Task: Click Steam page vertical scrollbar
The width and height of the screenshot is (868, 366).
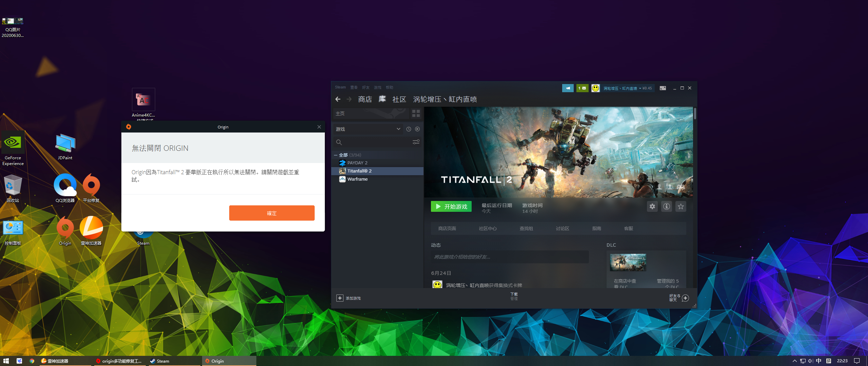Action: 695,114
